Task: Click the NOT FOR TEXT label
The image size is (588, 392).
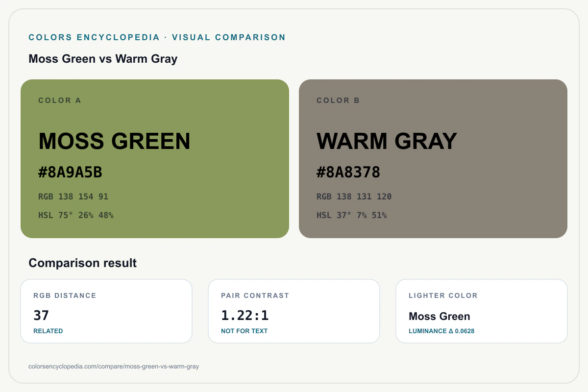Action: [245, 331]
